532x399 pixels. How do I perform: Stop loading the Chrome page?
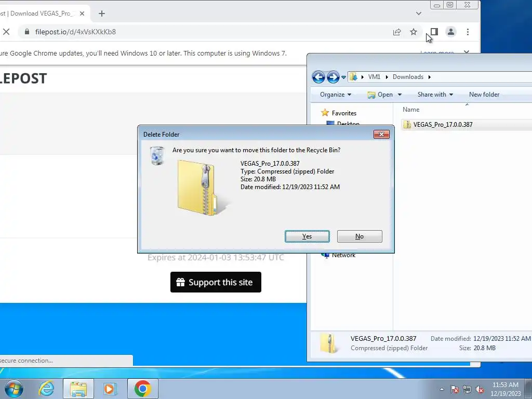(6, 32)
